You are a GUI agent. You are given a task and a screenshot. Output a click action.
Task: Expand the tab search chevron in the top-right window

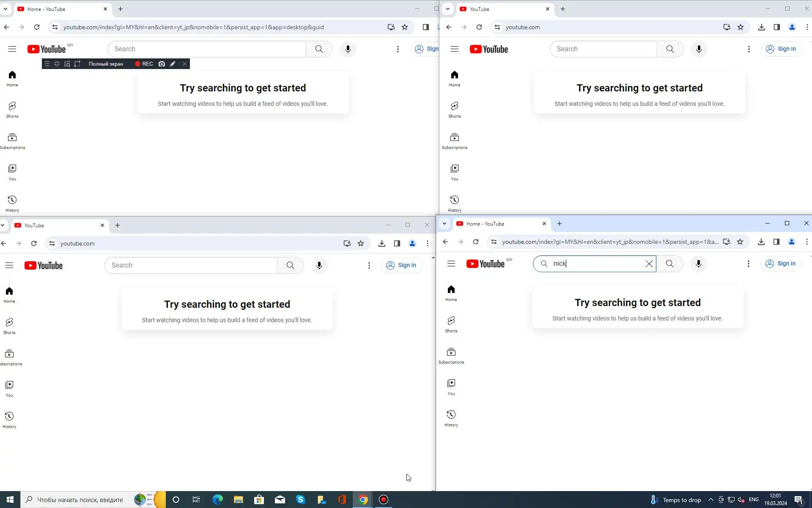448,9
